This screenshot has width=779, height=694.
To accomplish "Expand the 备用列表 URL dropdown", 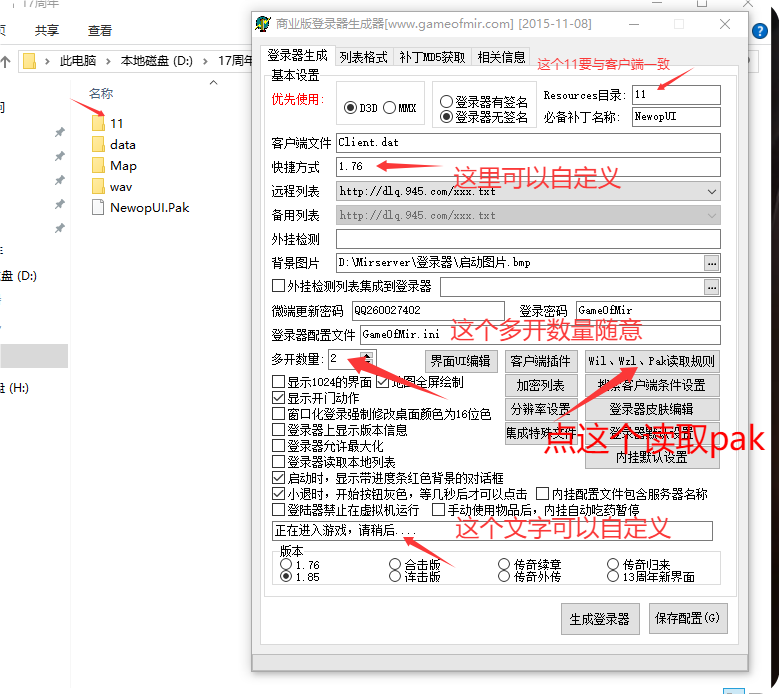I will 712,216.
